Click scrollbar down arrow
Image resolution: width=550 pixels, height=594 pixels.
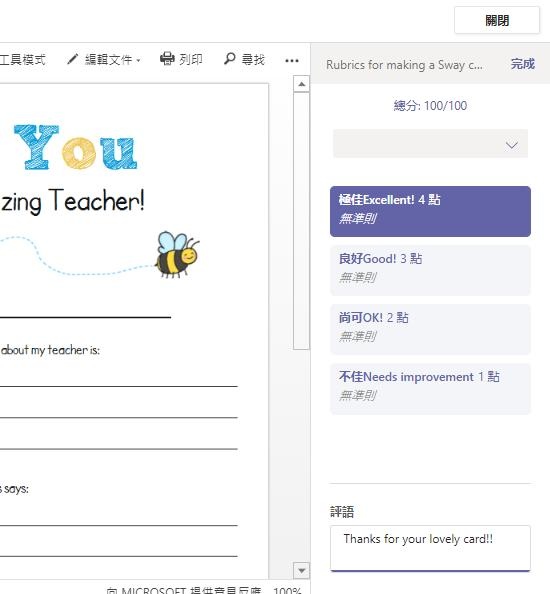click(x=302, y=571)
